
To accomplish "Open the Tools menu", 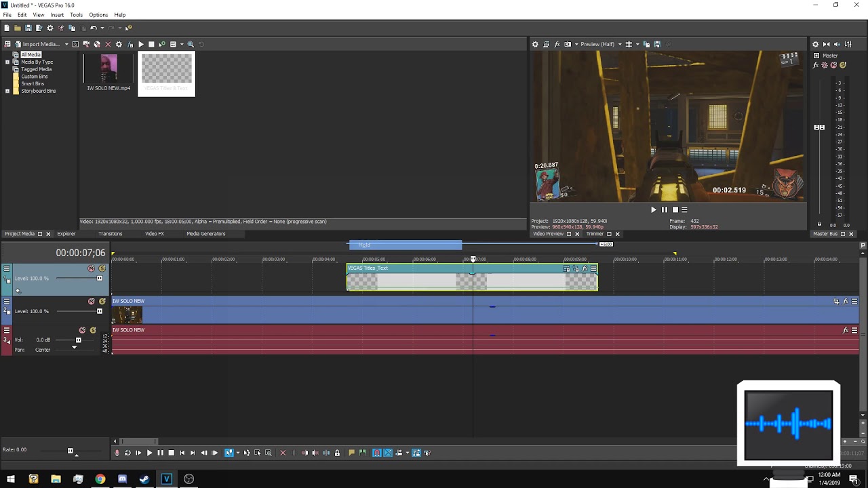I will [76, 15].
